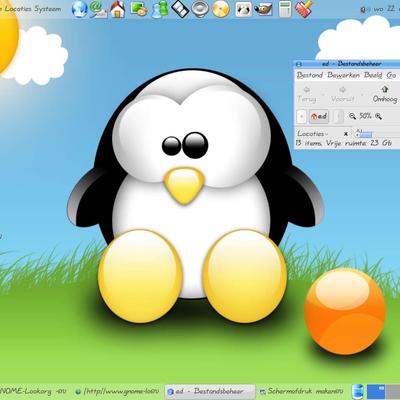Launch the gold CD disc application

(x=221, y=9)
